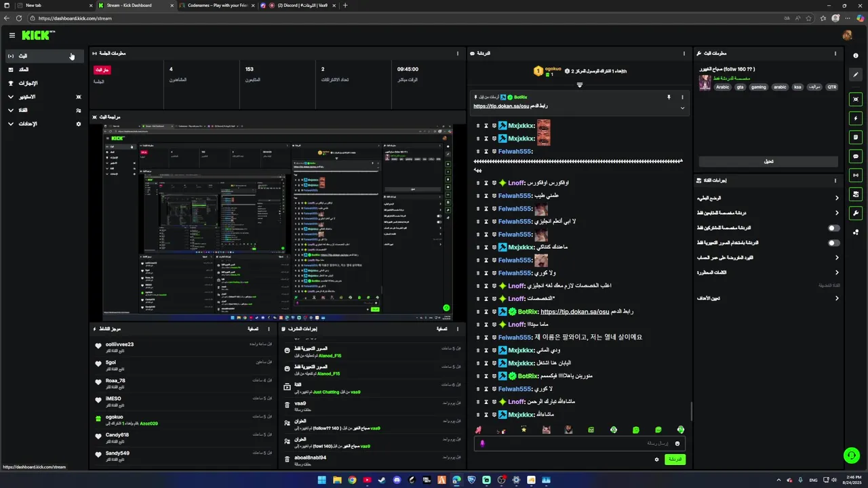The height and width of the screenshot is (488, 868).
Task: Toggle the note widget icon in right toolbar
Action: point(856,138)
